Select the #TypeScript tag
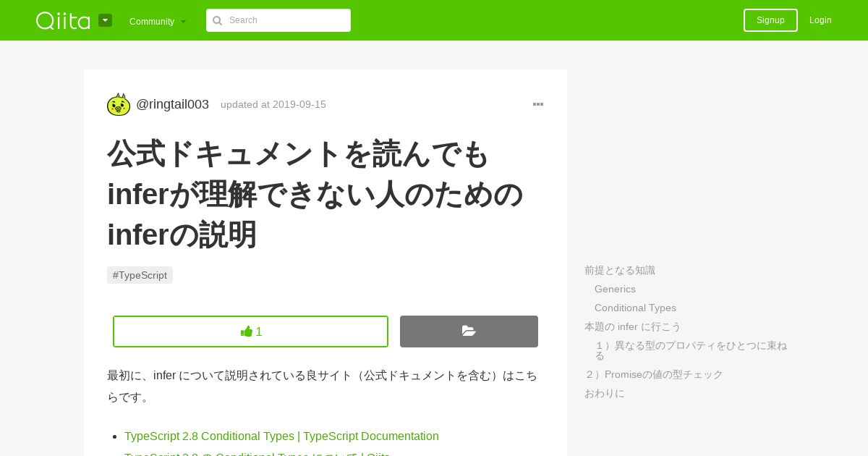Image resolution: width=868 pixels, height=456 pixels. click(x=140, y=275)
